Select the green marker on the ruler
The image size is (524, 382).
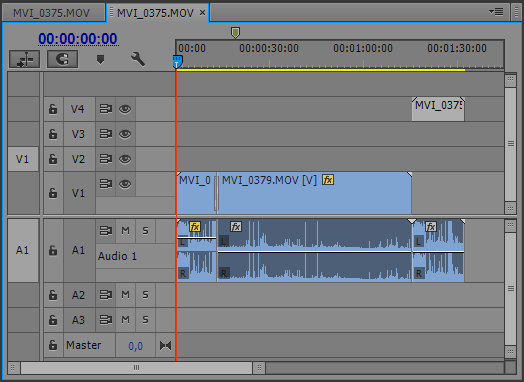[x=235, y=33]
